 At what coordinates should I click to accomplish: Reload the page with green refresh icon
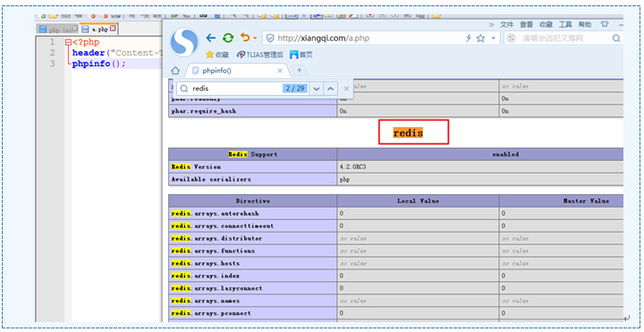pyautogui.click(x=228, y=38)
